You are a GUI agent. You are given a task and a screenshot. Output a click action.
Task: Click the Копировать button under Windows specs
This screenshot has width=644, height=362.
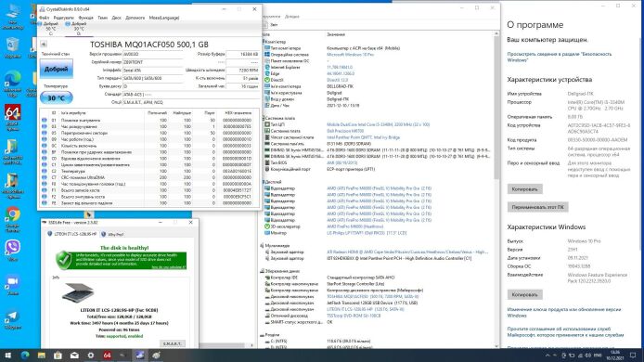tap(524, 294)
